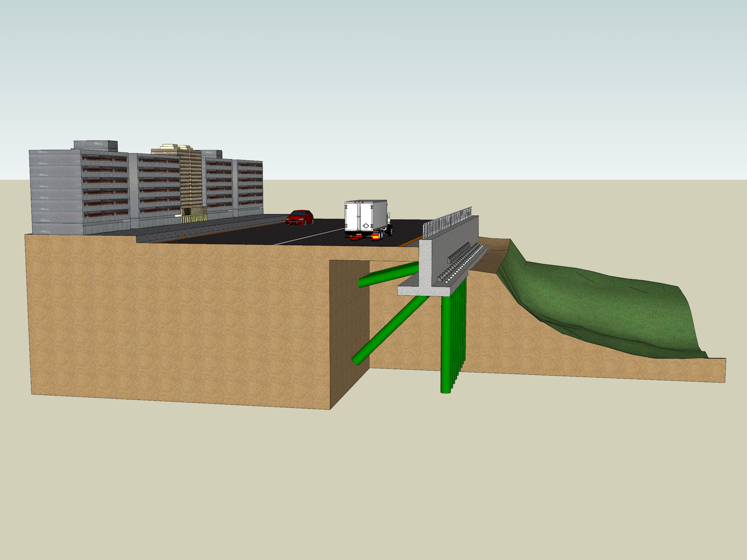This screenshot has height=560, width=747.
Task: Click the shaded excavation side wall of the soil
Action: [350, 334]
